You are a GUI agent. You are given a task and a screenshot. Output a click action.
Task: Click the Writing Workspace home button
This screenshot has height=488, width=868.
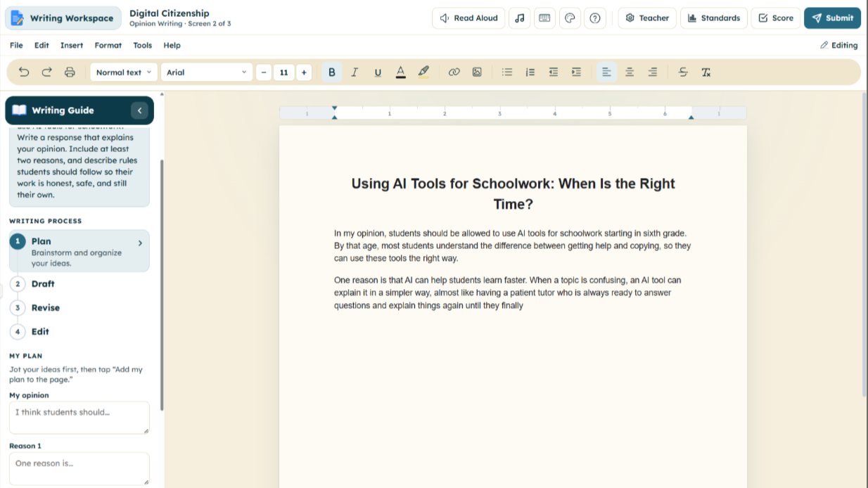(63, 18)
